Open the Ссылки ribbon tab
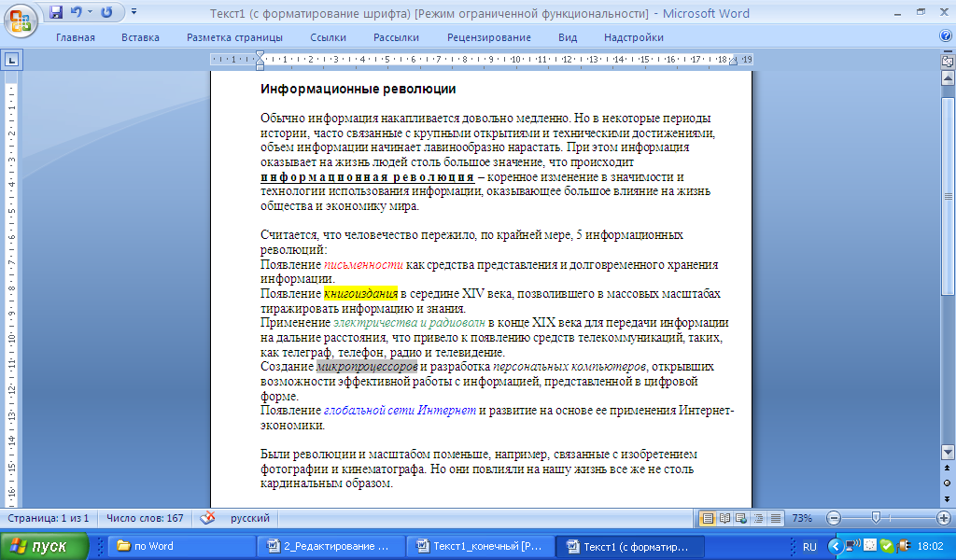 328,37
